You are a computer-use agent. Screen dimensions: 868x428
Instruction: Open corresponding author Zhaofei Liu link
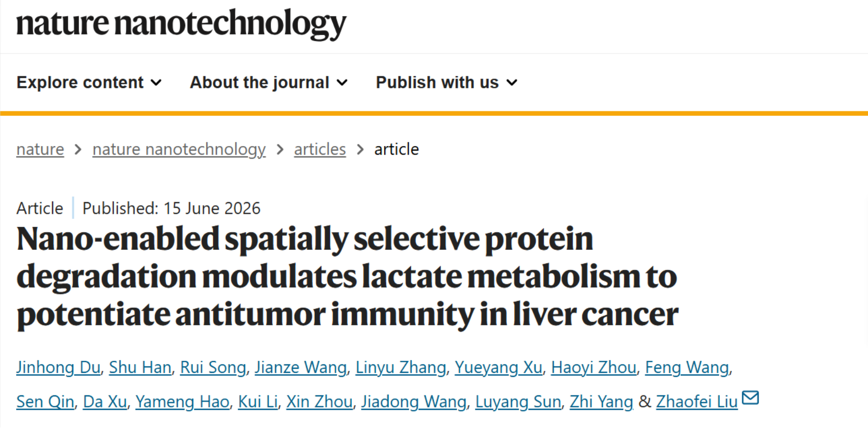697,401
